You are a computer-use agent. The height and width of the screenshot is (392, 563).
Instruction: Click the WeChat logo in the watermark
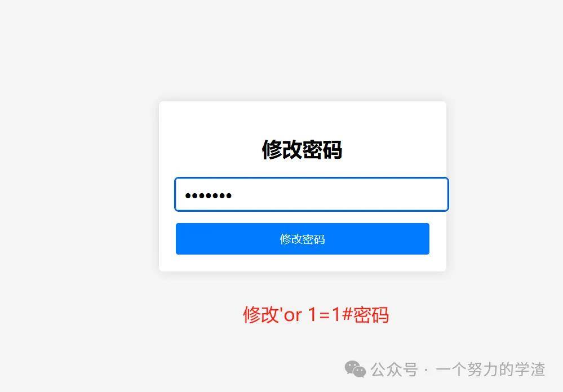pyautogui.click(x=355, y=369)
